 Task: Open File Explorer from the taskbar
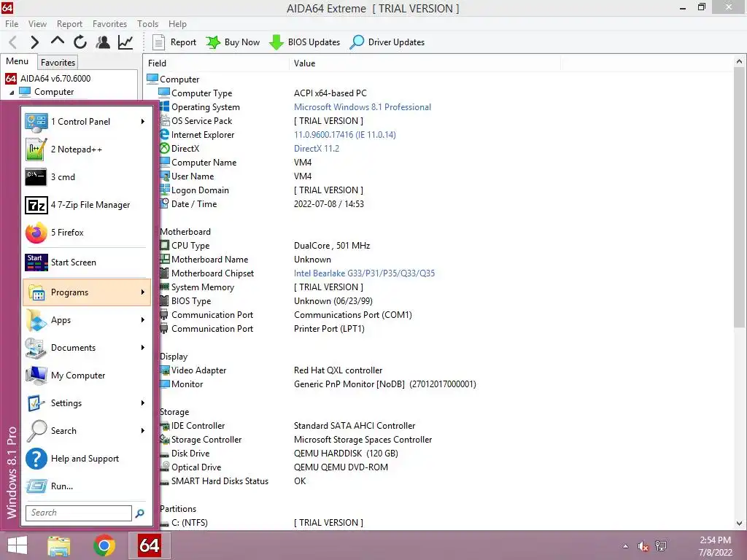pos(59,545)
